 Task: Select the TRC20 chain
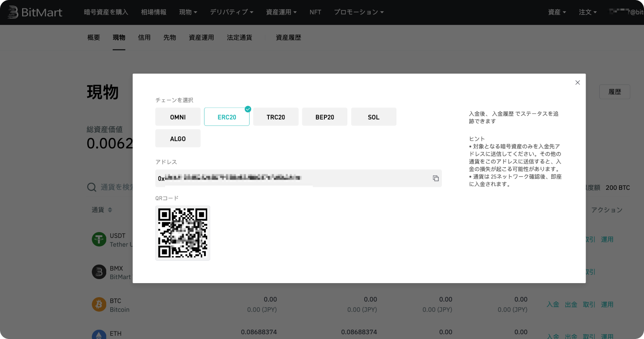[276, 117]
